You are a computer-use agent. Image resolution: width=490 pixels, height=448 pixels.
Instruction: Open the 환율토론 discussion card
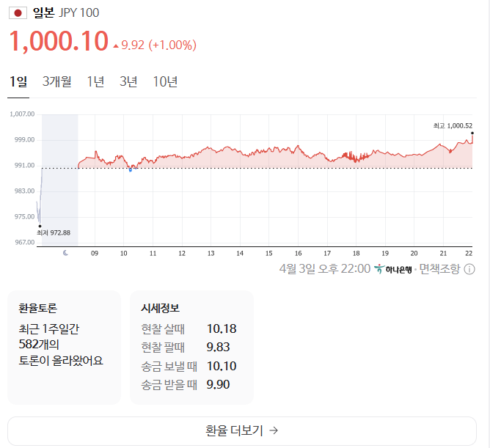64,347
